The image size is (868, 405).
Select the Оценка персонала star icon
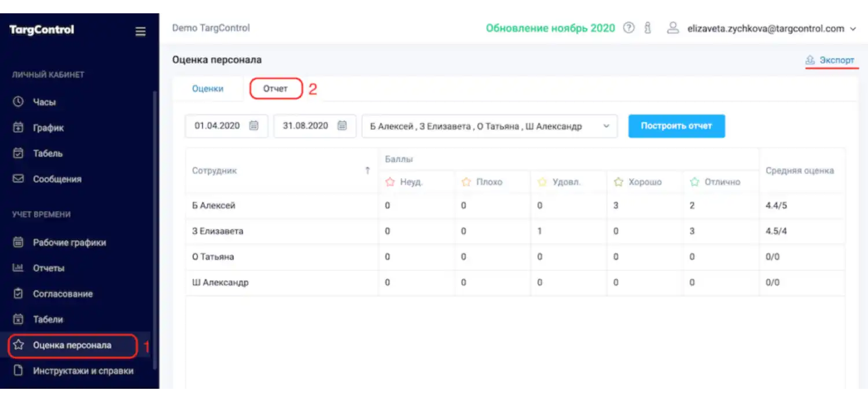click(x=19, y=345)
